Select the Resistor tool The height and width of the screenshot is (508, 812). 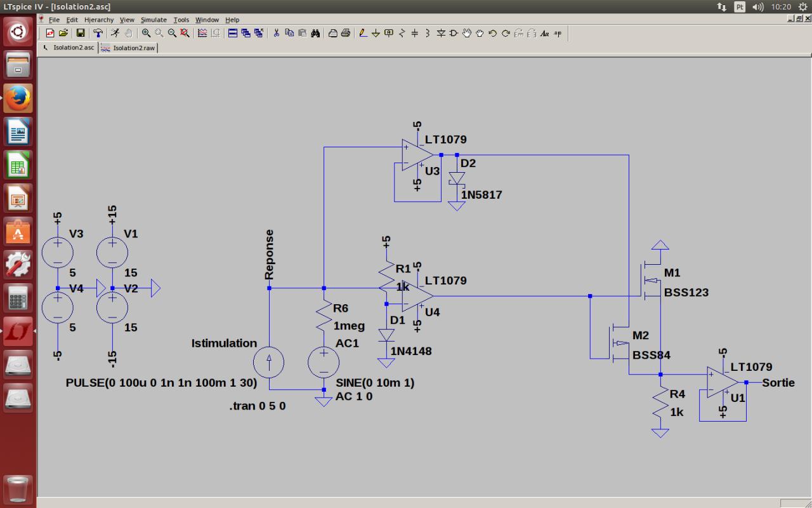pos(402,33)
